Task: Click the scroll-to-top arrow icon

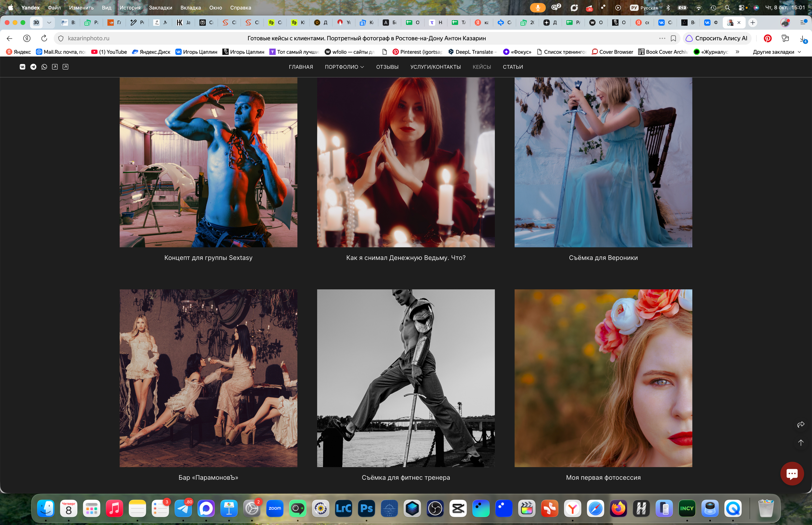Action: 801,443
